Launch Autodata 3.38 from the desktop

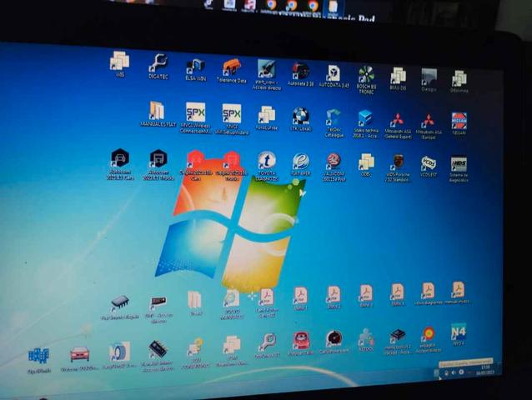pos(300,72)
